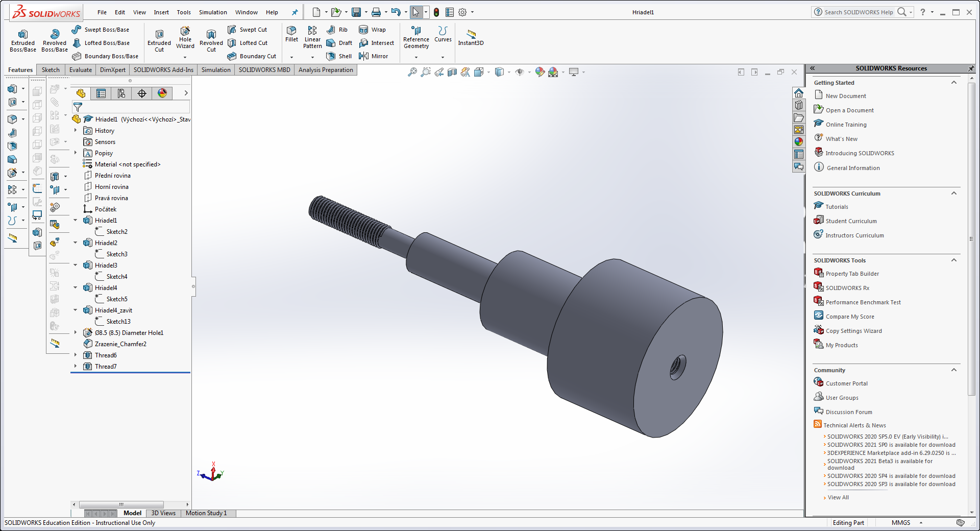Open the Discussion Forum link
Viewport: 980px width, 531px height.
click(849, 412)
